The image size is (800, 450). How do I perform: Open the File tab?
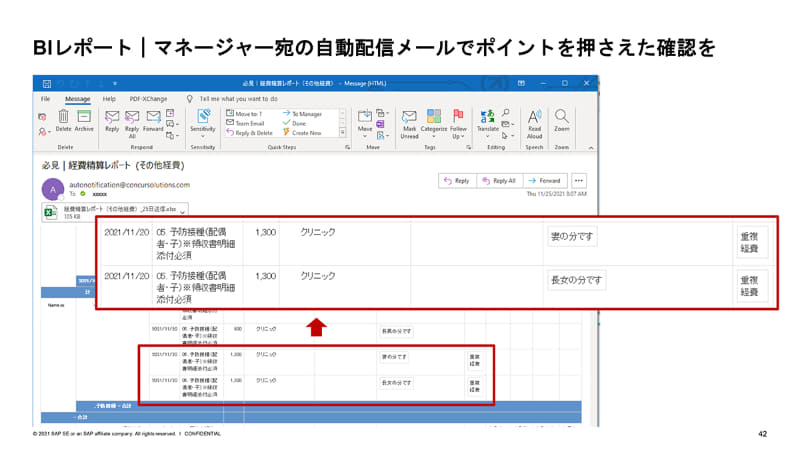(x=45, y=99)
